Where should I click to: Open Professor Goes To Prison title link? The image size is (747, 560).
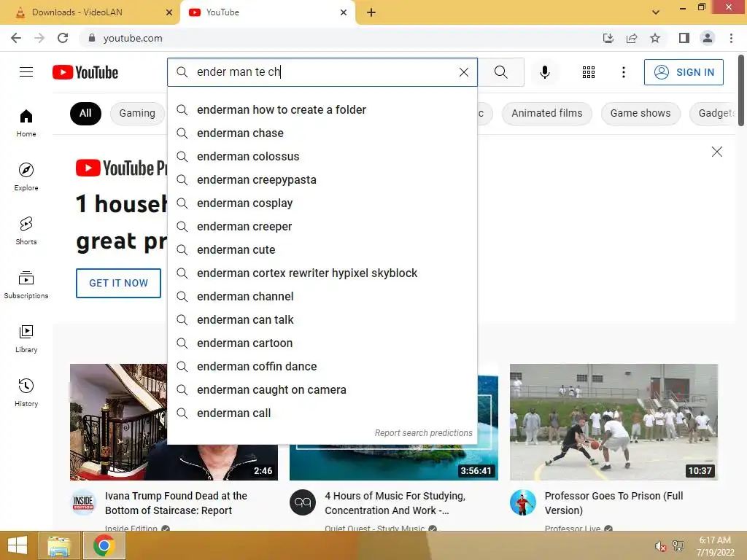614,503
